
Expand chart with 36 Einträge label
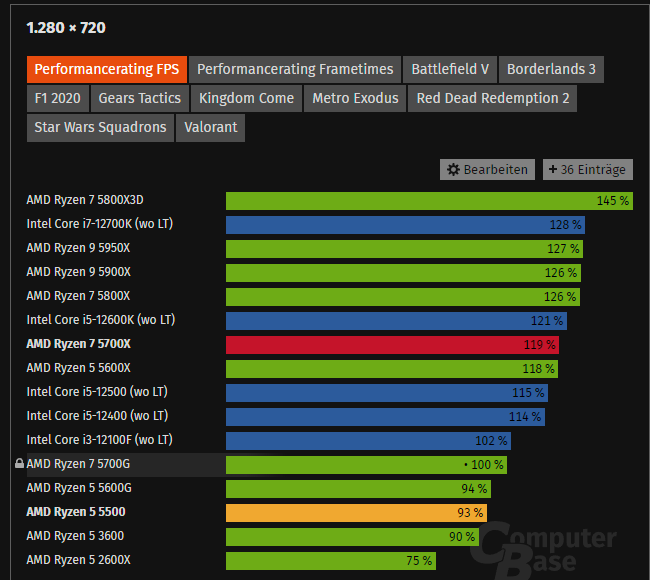593,170
